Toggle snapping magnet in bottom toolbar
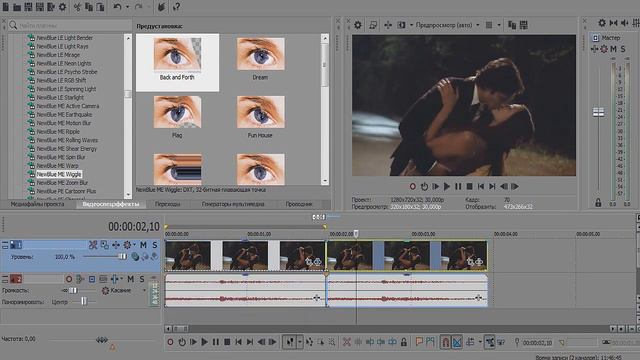640x360 pixels. 445,342
